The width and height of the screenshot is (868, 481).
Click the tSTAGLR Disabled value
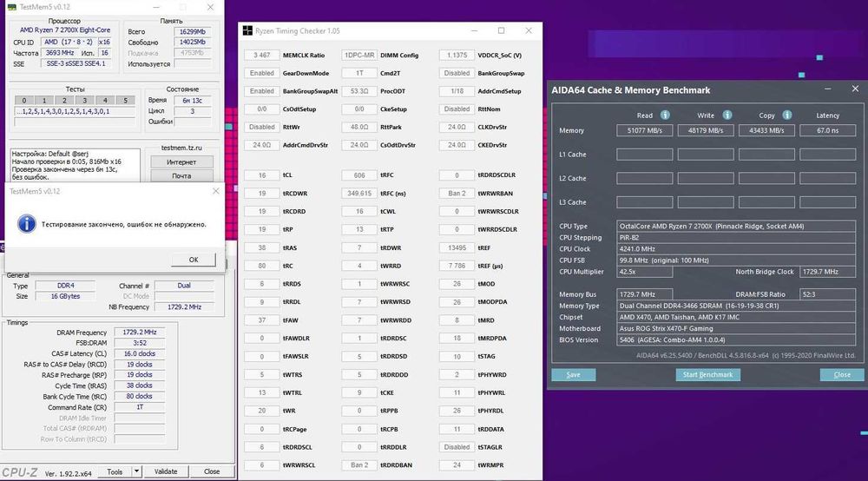coord(457,446)
